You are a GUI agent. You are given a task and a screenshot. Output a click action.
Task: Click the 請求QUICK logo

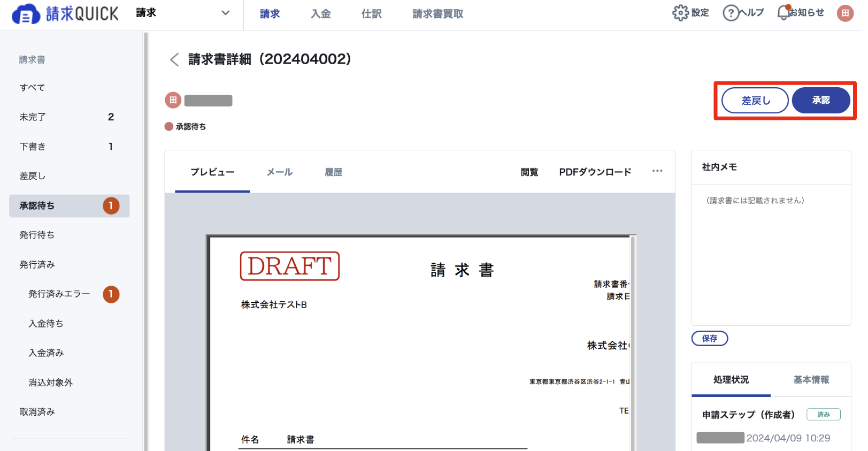pos(65,13)
